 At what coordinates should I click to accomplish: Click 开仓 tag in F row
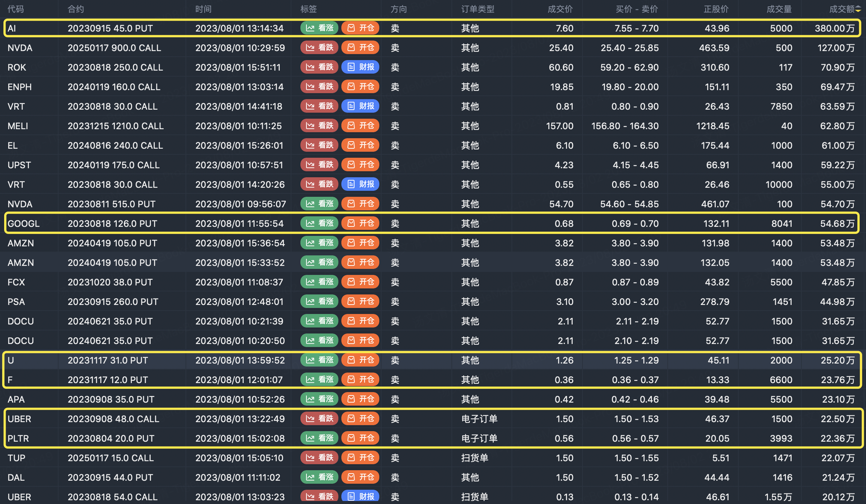coord(360,380)
